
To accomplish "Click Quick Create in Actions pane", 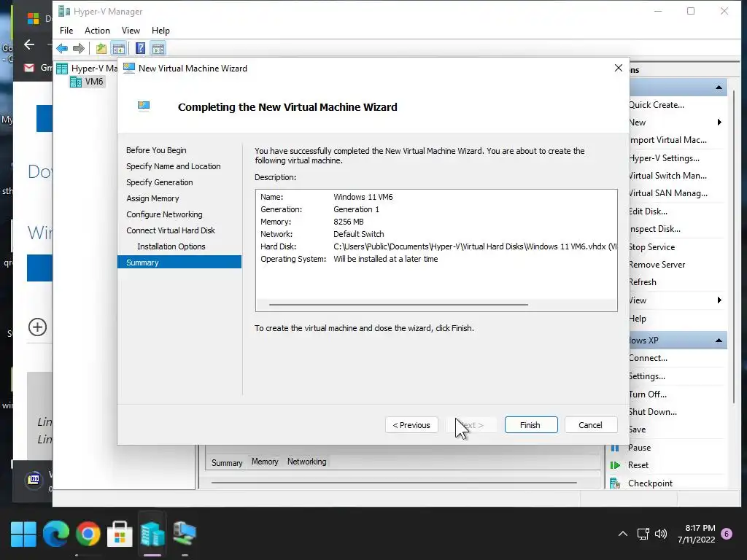I will [x=657, y=105].
